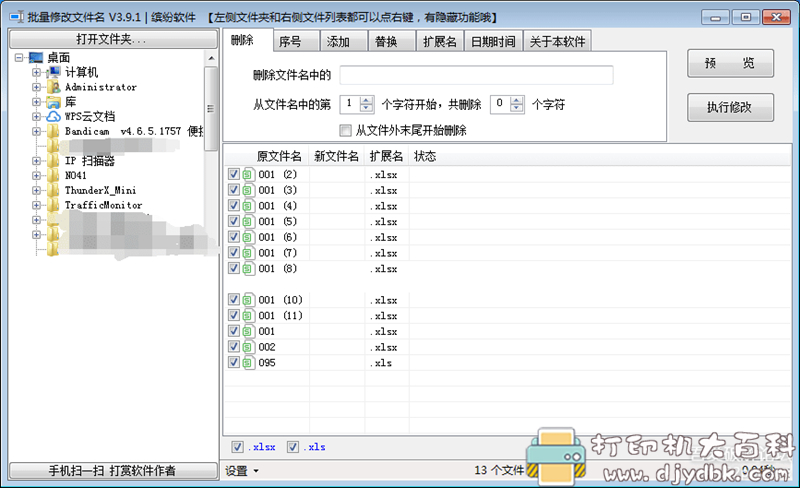This screenshot has height=488, width=800.
Task: Uncheck the file 001 (3) checkbox
Action: (234, 190)
